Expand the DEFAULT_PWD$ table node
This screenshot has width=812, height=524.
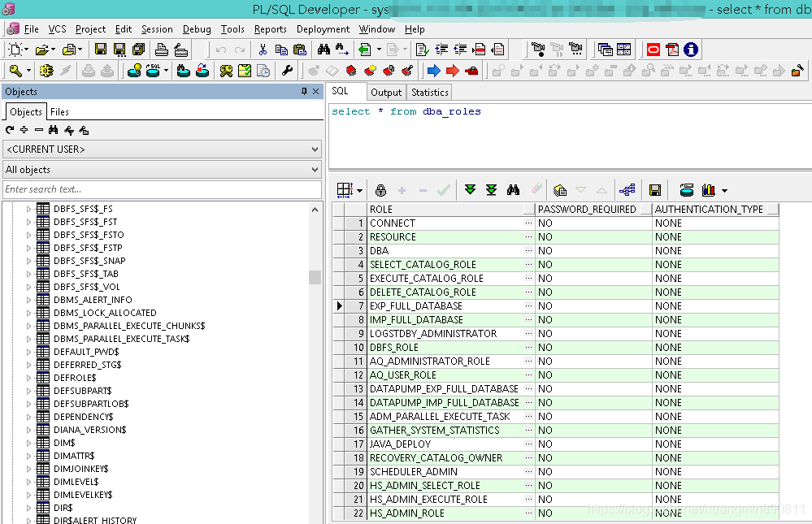point(28,352)
